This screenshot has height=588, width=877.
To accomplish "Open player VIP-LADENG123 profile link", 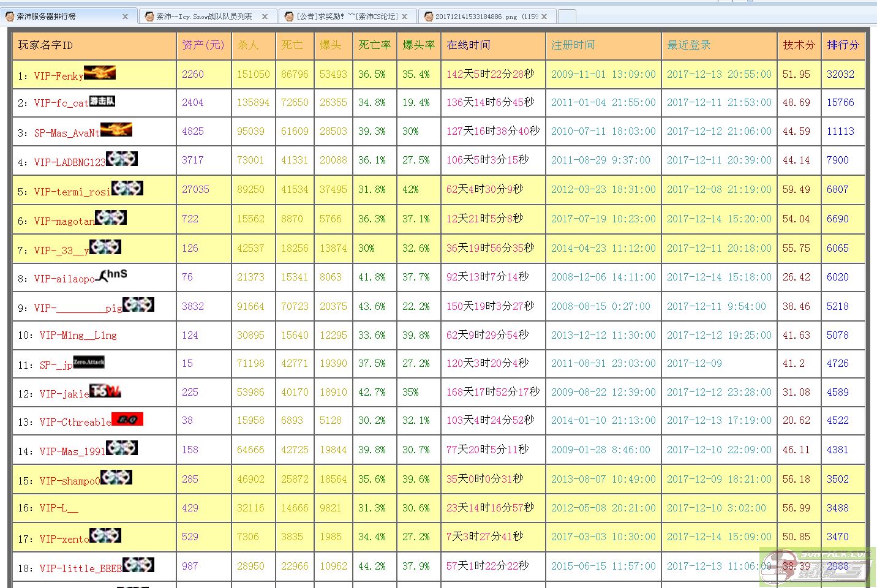I will pos(70,162).
